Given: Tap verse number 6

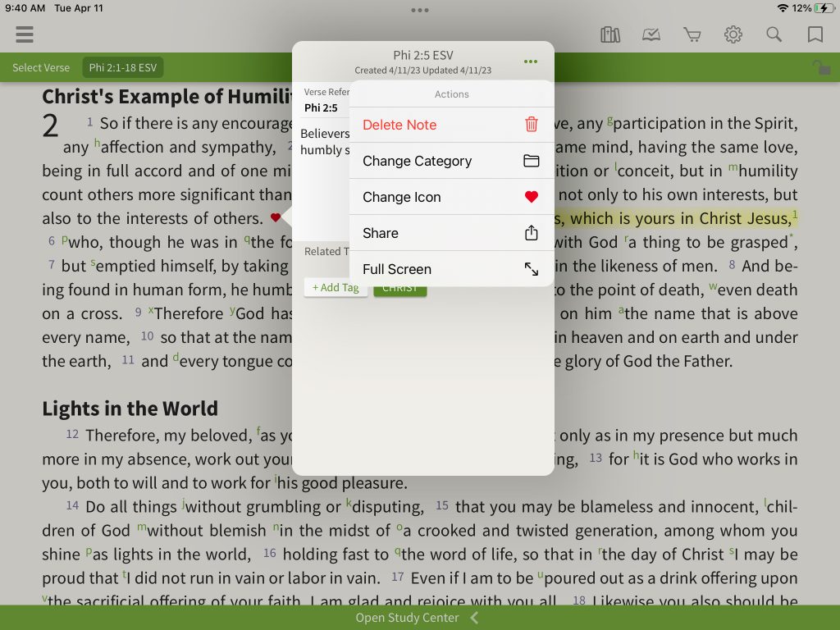Looking at the screenshot, I should coord(52,240).
